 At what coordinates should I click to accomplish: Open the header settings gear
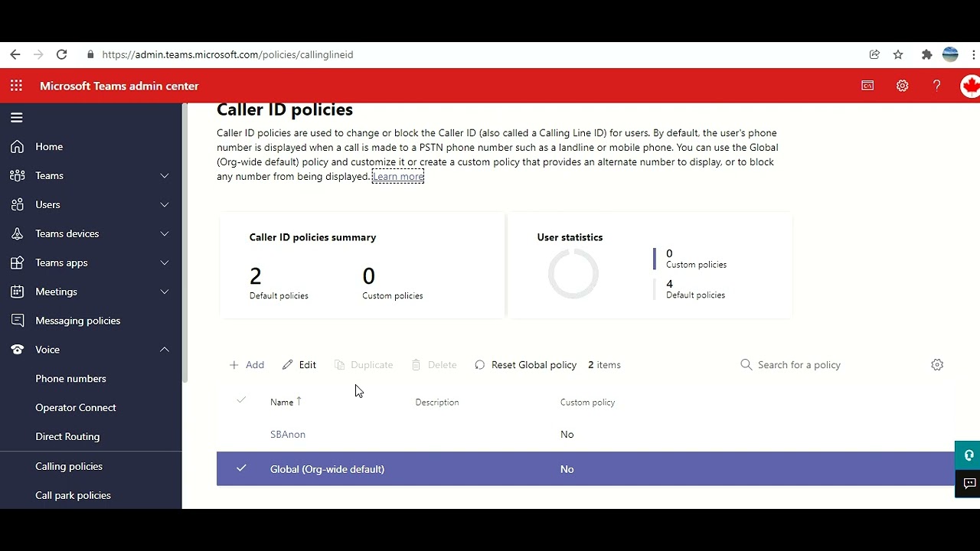click(903, 86)
